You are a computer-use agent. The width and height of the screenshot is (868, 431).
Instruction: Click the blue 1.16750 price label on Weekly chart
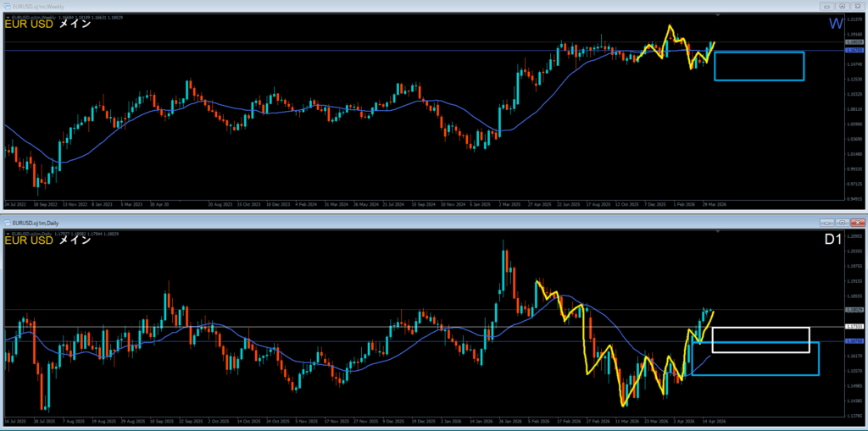click(853, 50)
